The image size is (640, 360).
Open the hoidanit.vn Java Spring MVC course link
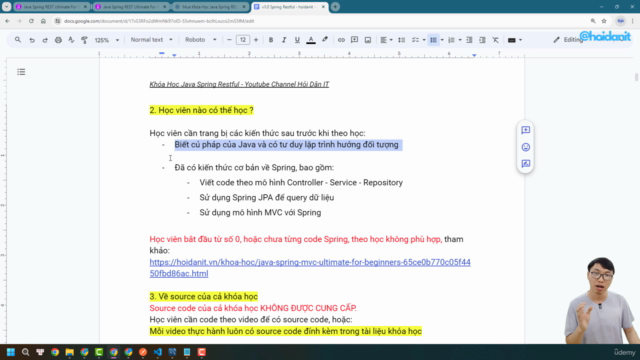click(310, 268)
